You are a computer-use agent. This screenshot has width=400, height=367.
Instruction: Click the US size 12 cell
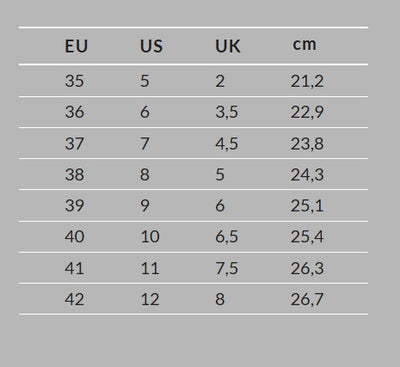150,299
